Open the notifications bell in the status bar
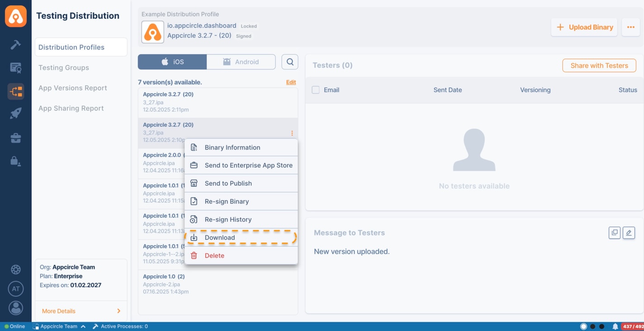The height and width of the screenshot is (331, 644). [x=615, y=326]
